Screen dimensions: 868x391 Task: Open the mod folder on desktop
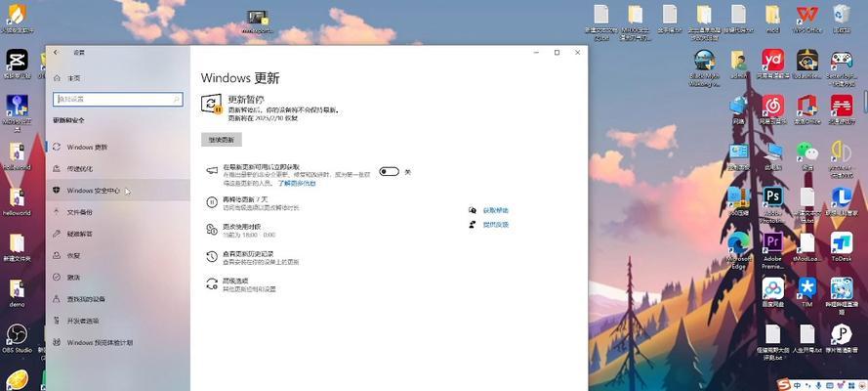click(772, 19)
